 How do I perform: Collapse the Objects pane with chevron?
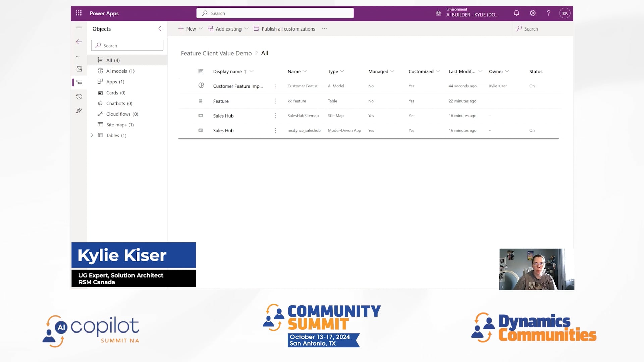160,29
